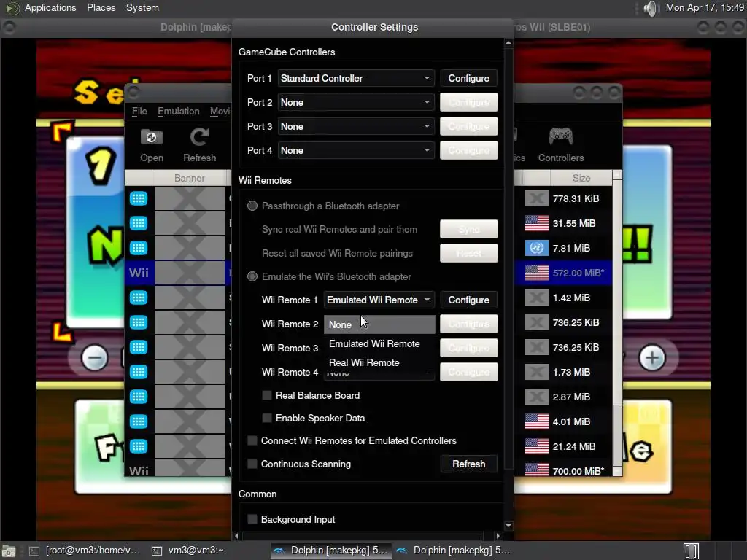Open Port 2 controller dropdown
The height and width of the screenshot is (560, 747).
356,102
